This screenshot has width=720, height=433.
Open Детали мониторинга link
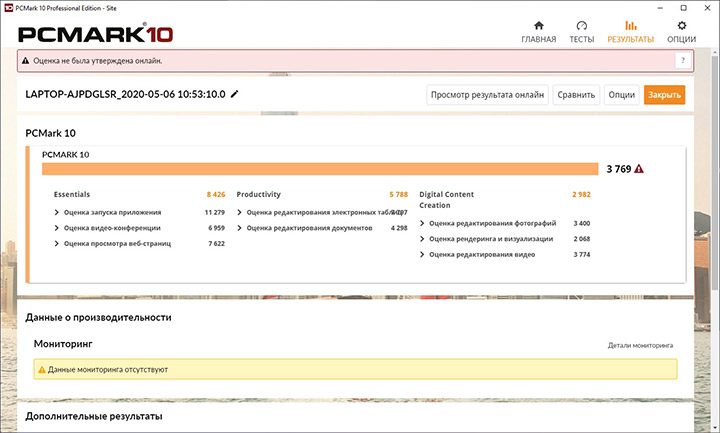641,345
